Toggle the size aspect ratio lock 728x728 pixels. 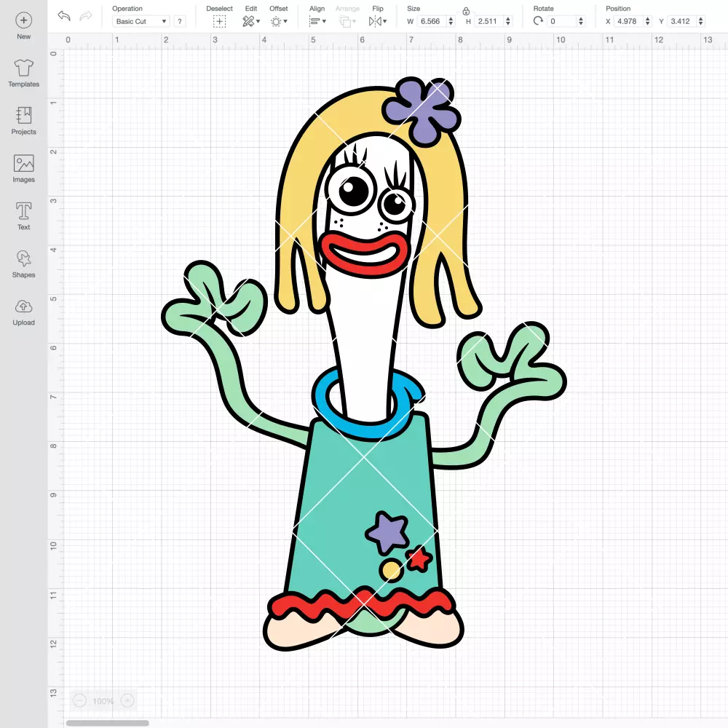466,11
